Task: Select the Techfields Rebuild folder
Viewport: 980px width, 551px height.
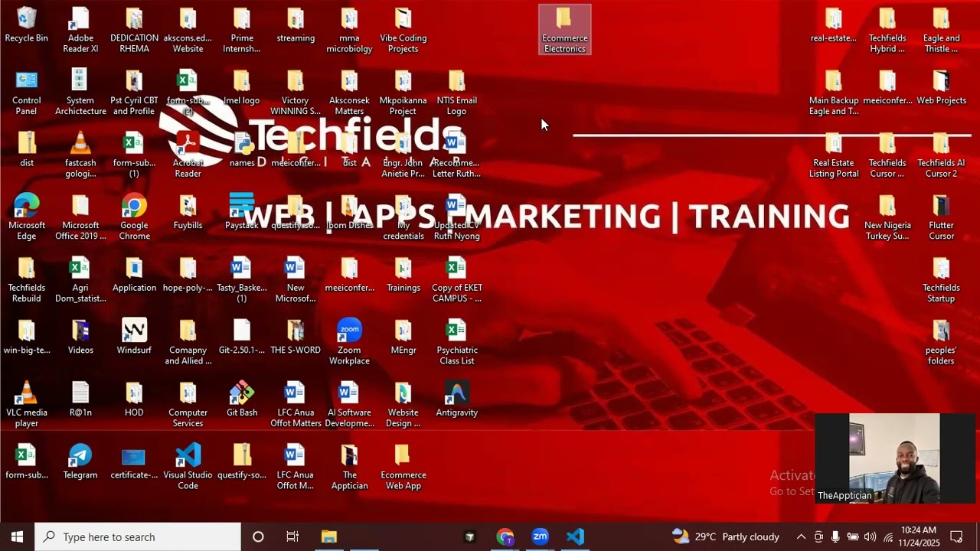Action: click(27, 280)
